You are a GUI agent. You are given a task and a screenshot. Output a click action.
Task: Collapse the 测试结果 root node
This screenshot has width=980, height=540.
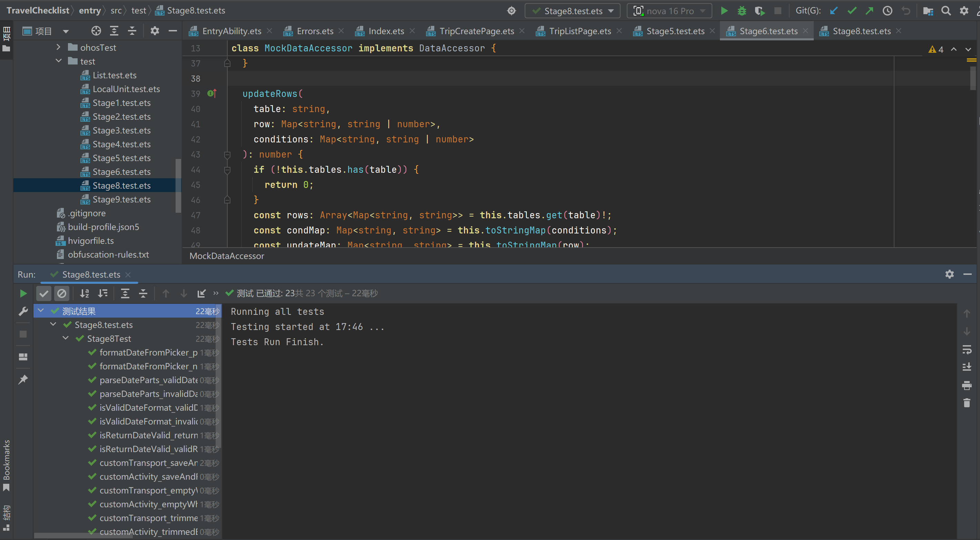click(41, 311)
